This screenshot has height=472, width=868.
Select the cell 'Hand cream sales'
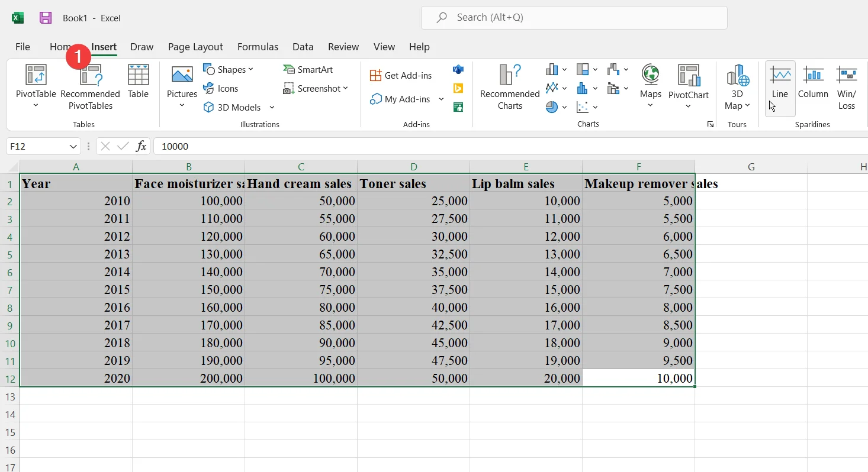(301, 183)
